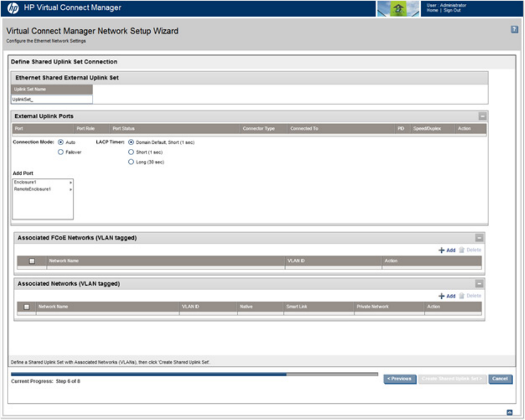The height and width of the screenshot is (420, 525).
Task: Tick select-all checkbox in Associated Networks table
Action: coord(27,307)
